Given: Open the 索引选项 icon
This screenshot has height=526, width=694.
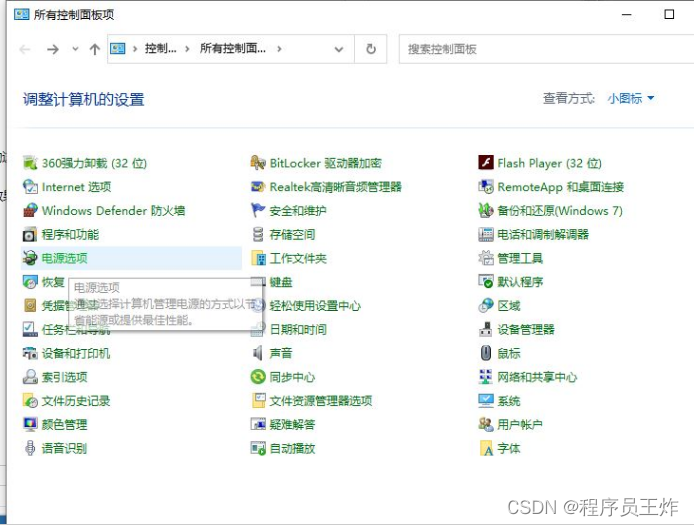Looking at the screenshot, I should [30, 377].
